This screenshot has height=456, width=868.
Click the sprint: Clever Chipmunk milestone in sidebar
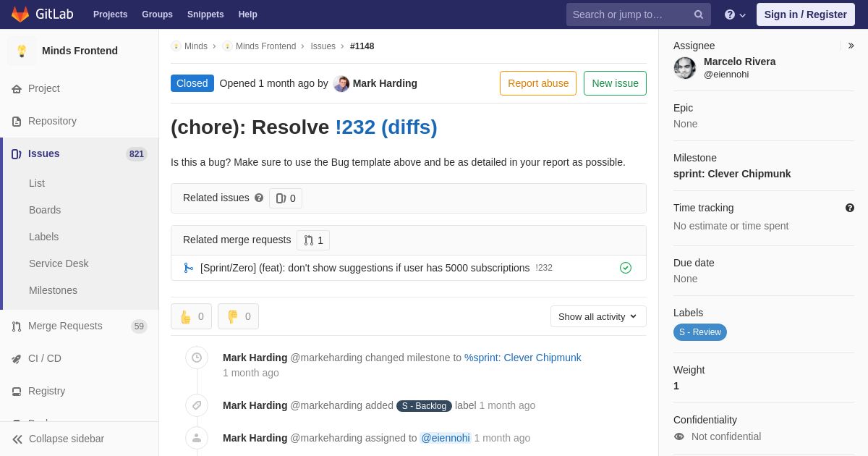[732, 174]
